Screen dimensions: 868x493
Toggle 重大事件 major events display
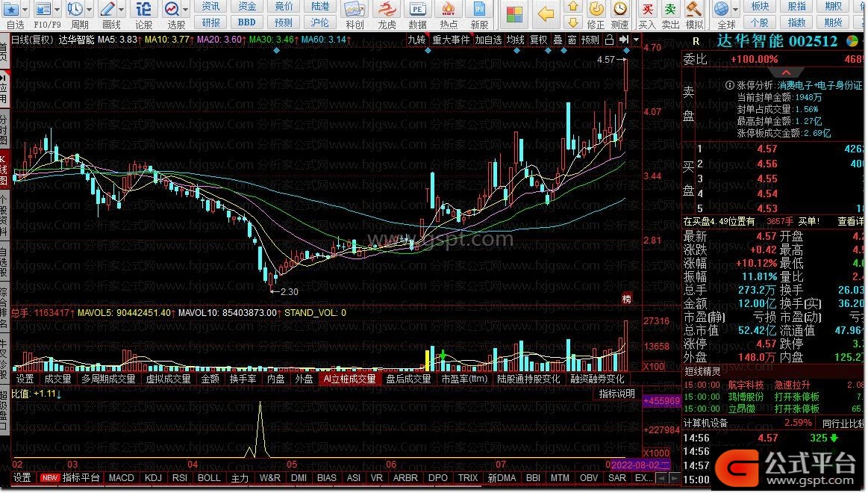451,40
